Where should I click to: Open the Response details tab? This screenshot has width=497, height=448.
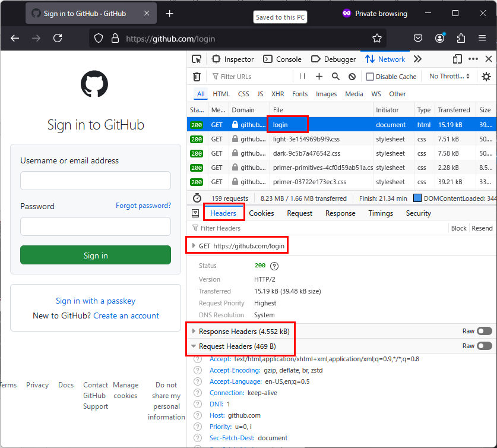tap(340, 213)
